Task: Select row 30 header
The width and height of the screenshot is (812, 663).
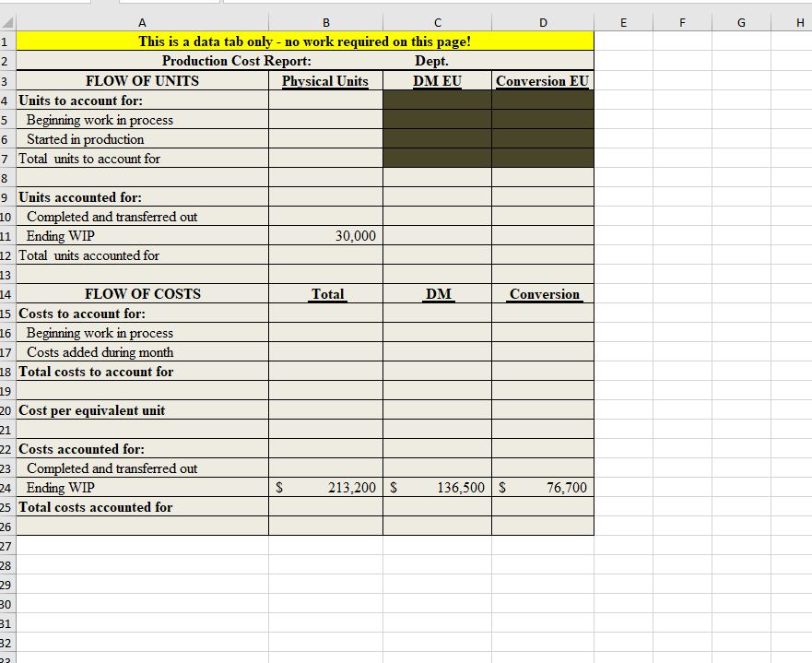Action: click(7, 604)
